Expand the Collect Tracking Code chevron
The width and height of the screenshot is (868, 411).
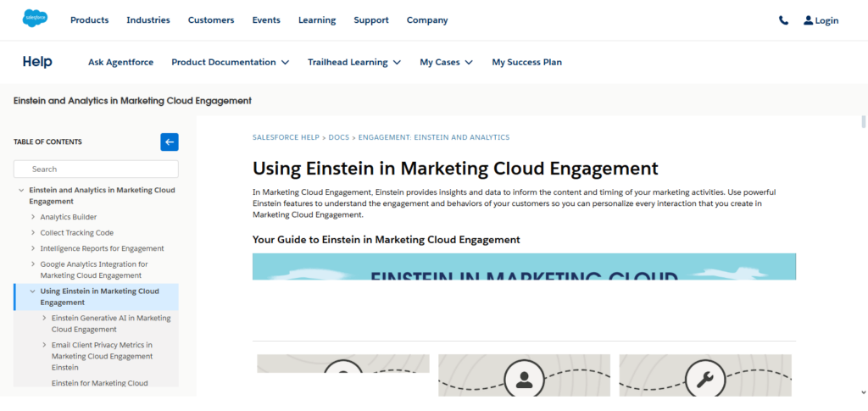point(33,233)
